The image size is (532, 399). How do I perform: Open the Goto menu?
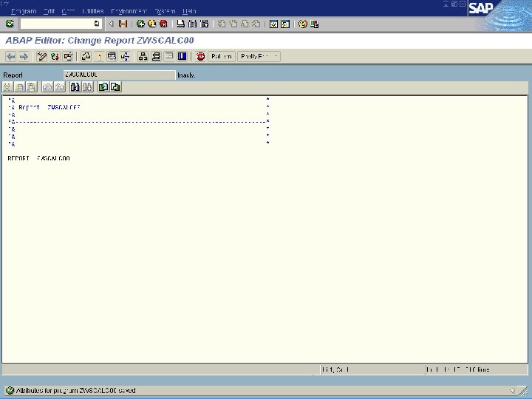(68, 11)
